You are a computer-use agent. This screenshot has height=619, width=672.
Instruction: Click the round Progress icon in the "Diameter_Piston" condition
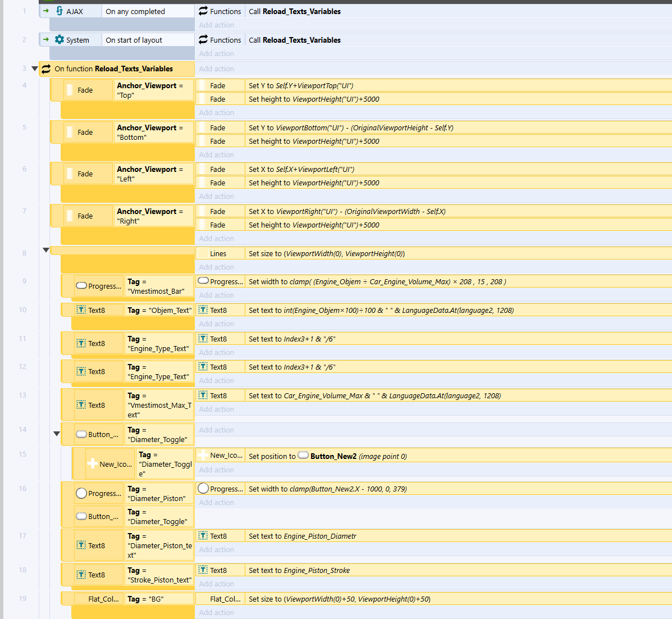[81, 493]
